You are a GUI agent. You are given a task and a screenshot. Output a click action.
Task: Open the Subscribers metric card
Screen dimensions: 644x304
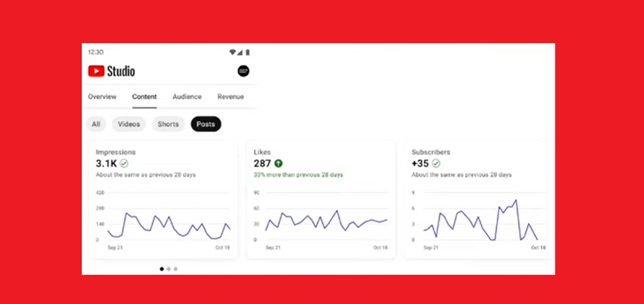(x=479, y=200)
